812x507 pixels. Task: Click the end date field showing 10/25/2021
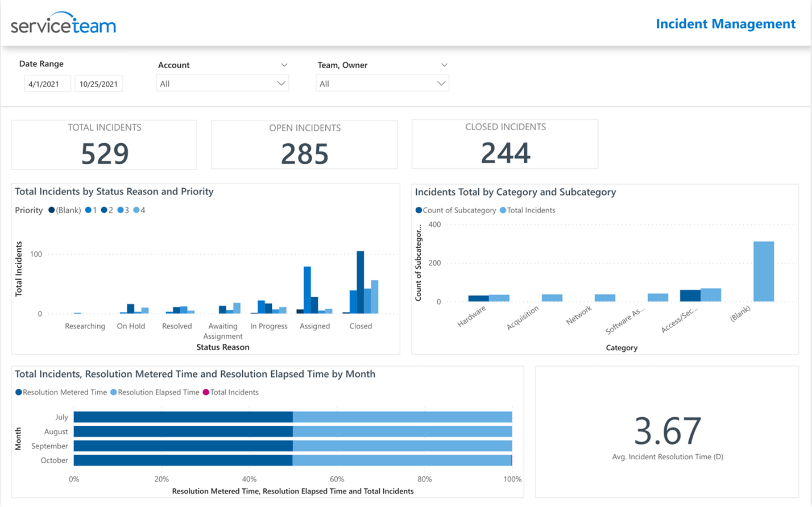(100, 83)
